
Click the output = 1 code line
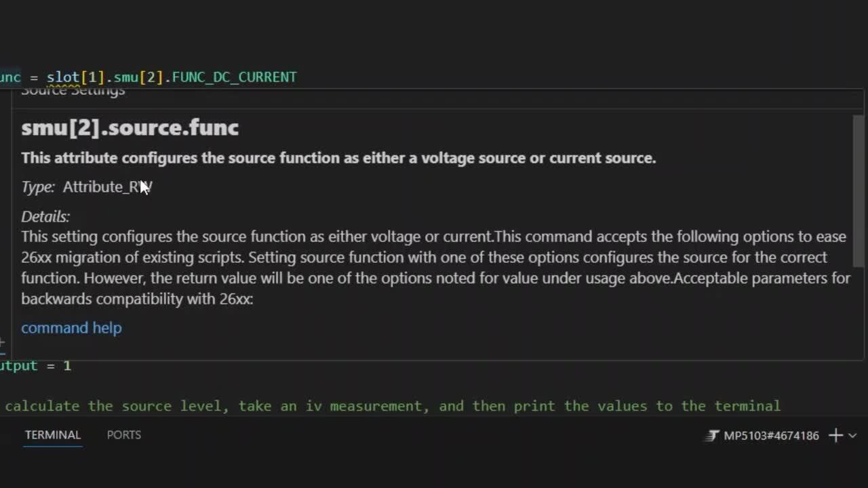pos(34,365)
